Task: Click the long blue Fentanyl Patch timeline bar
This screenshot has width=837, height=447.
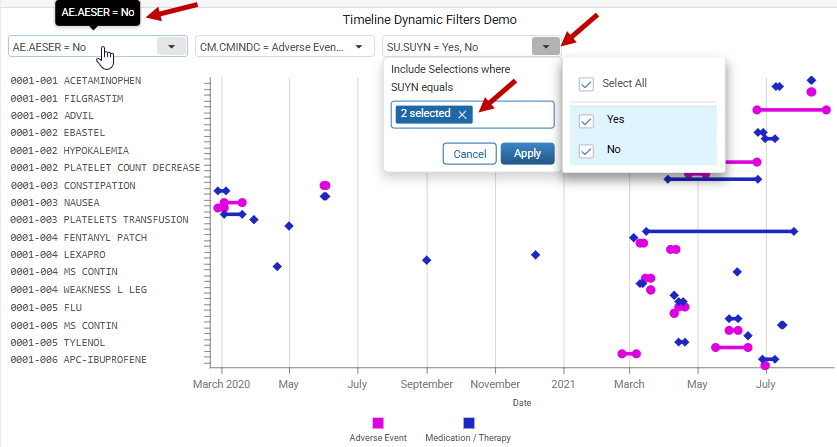Action: (x=720, y=231)
